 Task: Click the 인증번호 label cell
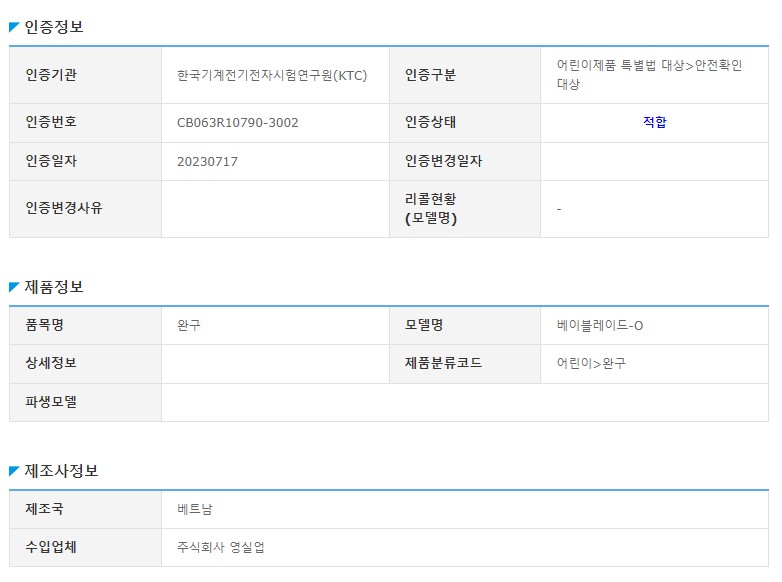(85, 123)
